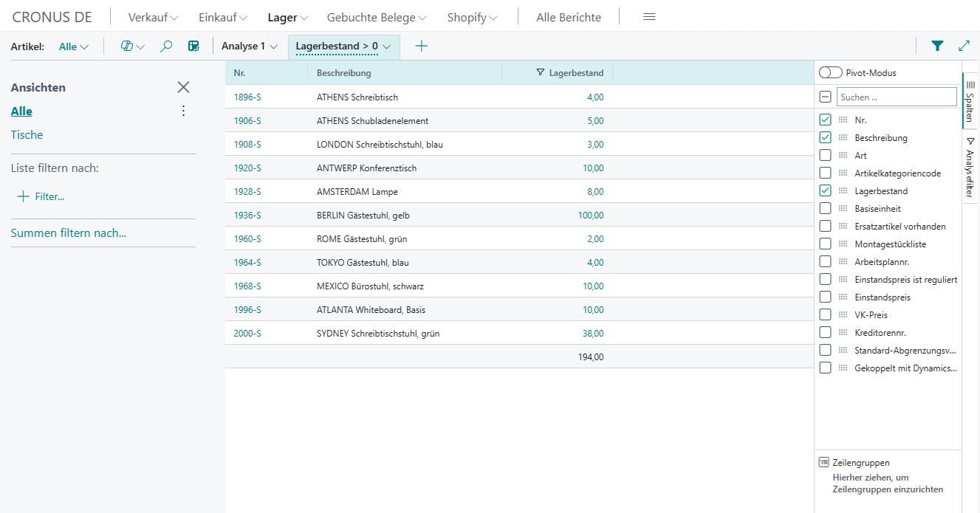The height and width of the screenshot is (513, 980).
Task: Click the total 194,00 cell
Action: coord(591,357)
